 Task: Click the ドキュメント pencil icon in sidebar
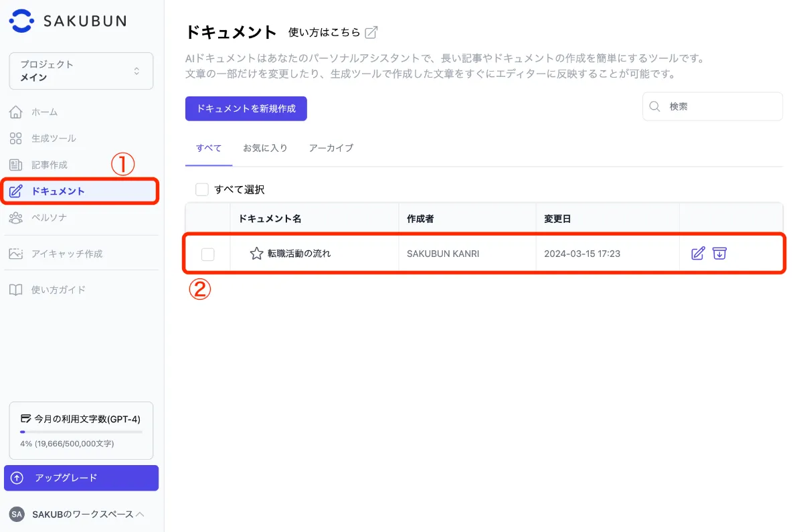pos(16,191)
